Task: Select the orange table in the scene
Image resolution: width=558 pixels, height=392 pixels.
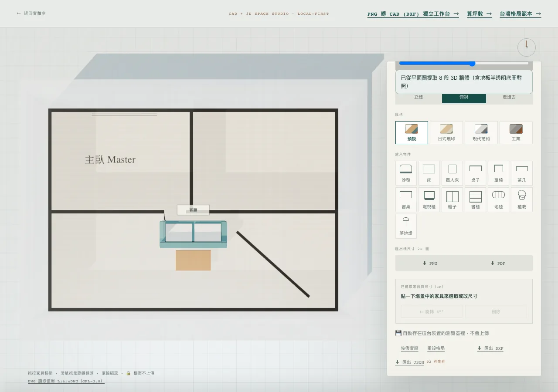Action: (193, 260)
